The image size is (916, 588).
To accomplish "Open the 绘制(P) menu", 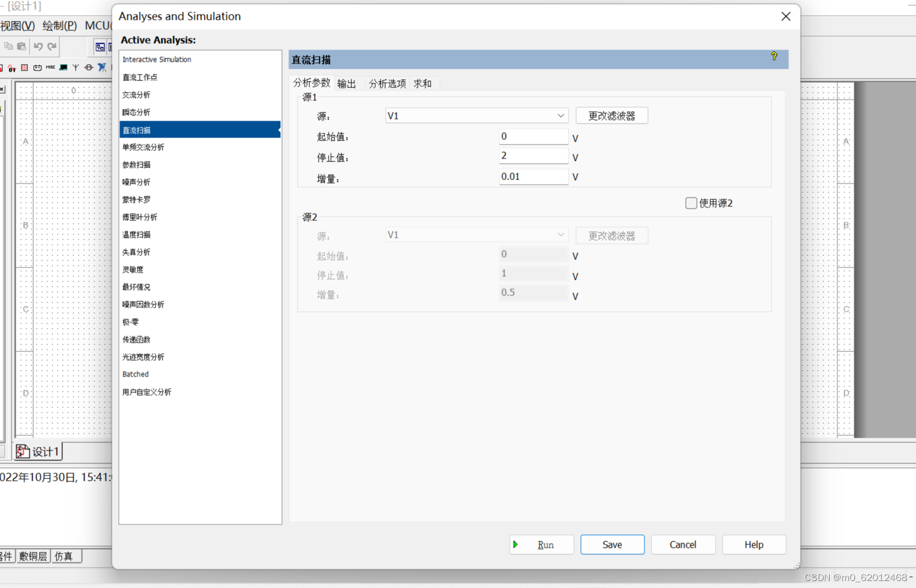I will point(59,26).
